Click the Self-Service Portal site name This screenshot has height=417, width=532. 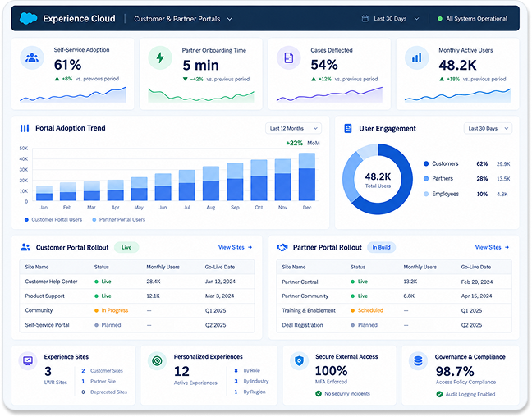[x=47, y=325]
